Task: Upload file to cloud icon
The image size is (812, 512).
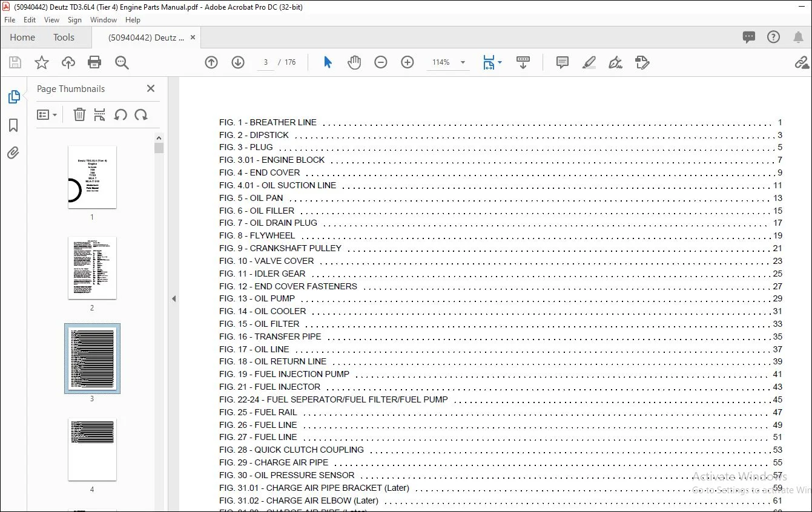Action: [x=68, y=62]
